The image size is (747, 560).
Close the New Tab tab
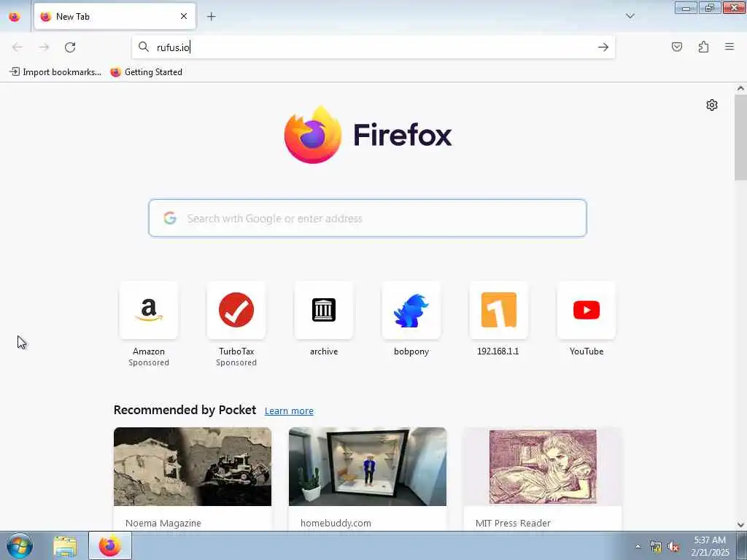184,16
